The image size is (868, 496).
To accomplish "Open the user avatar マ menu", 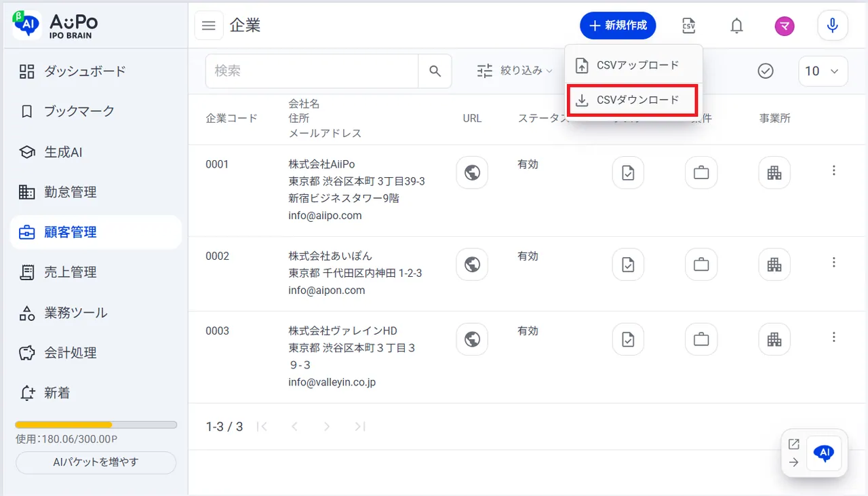I will 785,26.
